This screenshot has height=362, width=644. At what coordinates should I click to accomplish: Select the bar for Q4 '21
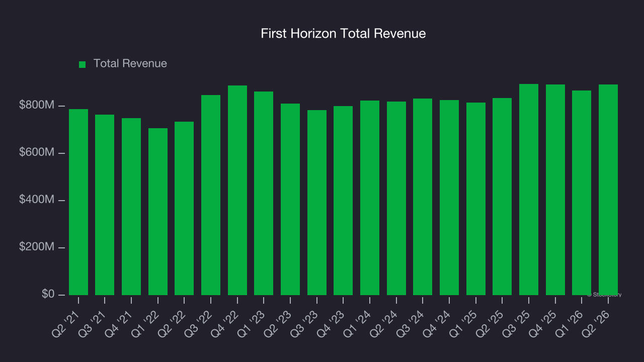point(131,207)
